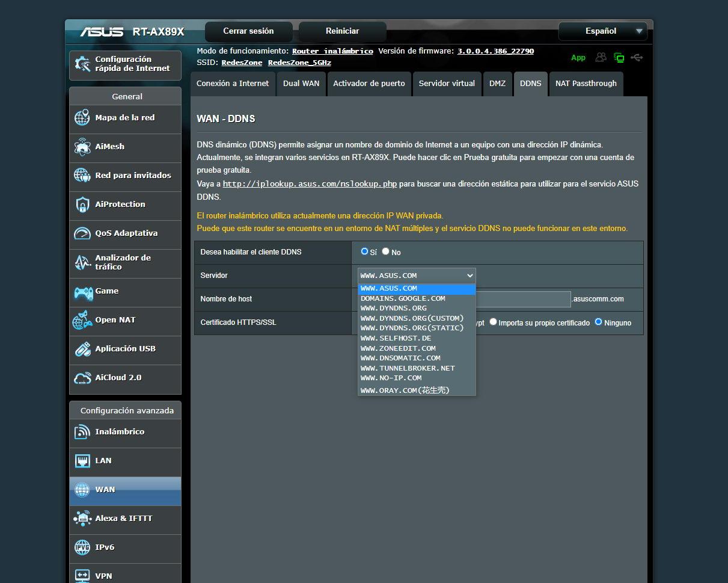This screenshot has width=728, height=583.
Task: Click the USB status icon in header
Action: [x=637, y=58]
